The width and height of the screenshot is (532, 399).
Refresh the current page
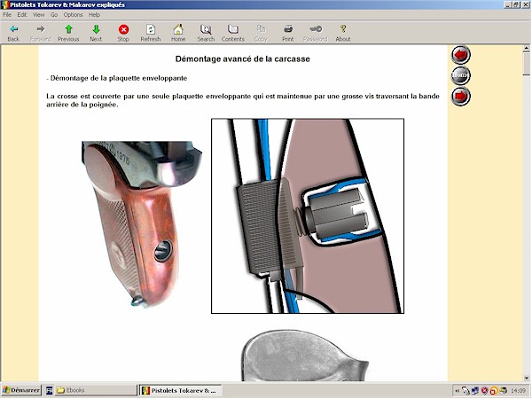[151, 33]
